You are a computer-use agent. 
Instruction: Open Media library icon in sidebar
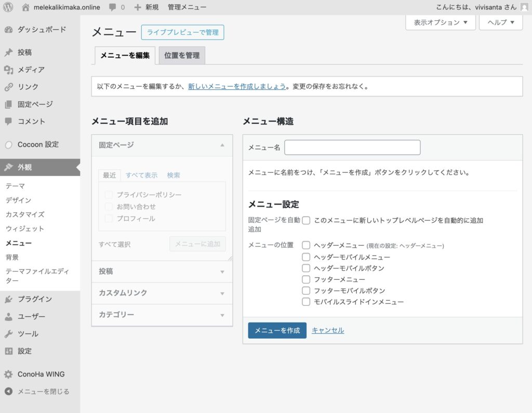(x=8, y=70)
